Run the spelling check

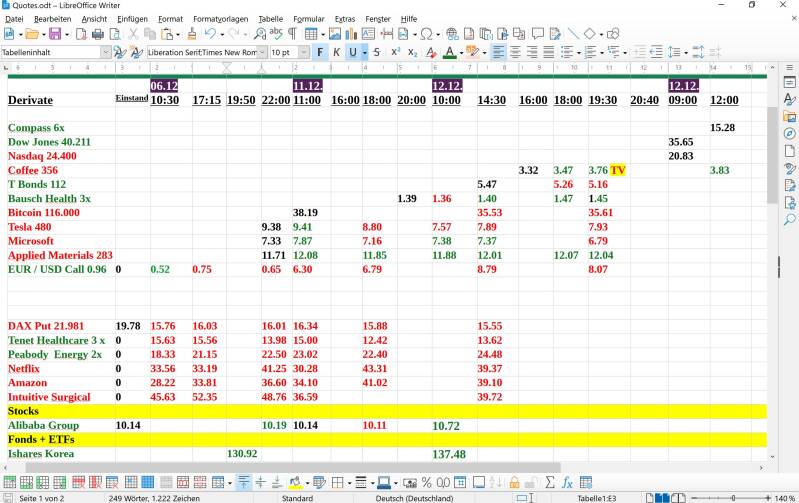[x=276, y=34]
